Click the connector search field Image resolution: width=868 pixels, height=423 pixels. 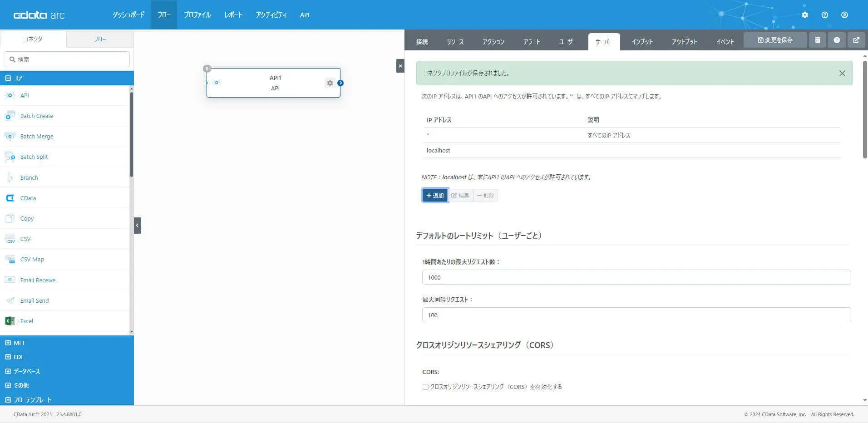coord(67,59)
